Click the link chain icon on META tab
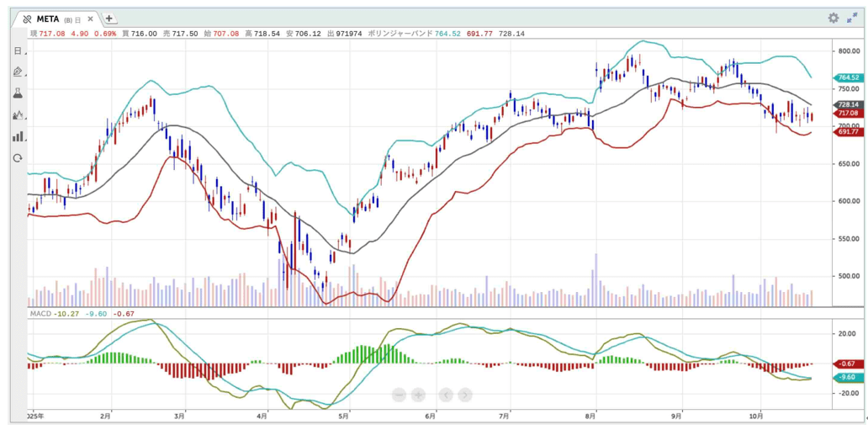 pyautogui.click(x=27, y=19)
